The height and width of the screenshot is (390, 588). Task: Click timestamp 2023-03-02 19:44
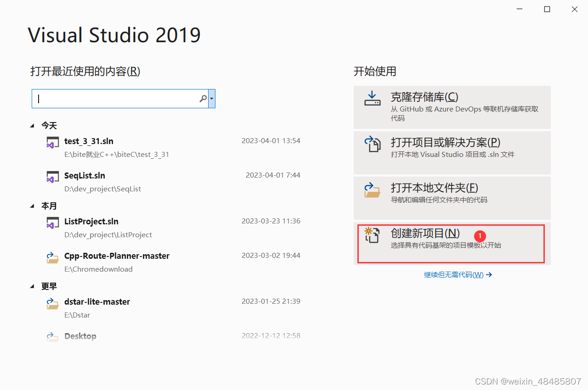click(x=271, y=256)
